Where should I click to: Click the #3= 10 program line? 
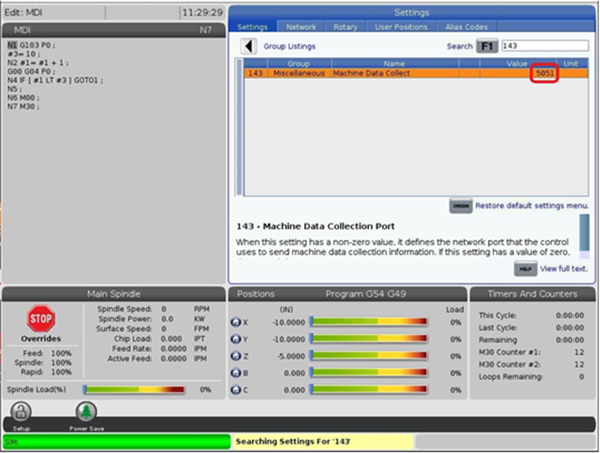click(x=23, y=54)
